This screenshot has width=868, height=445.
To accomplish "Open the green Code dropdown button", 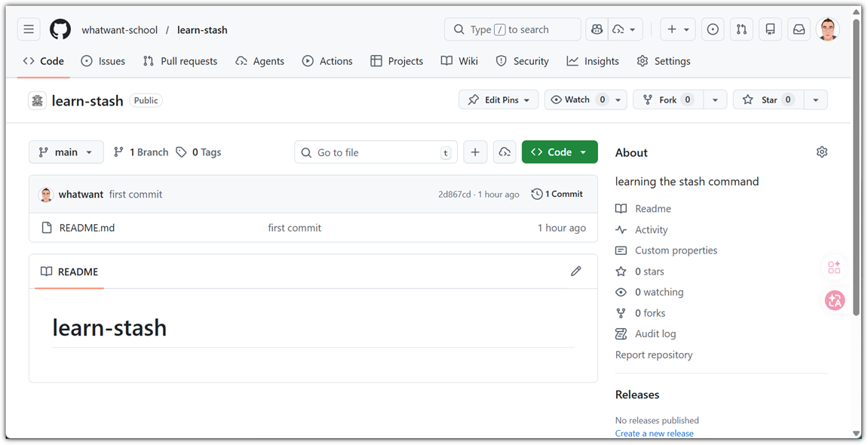I will [x=560, y=152].
